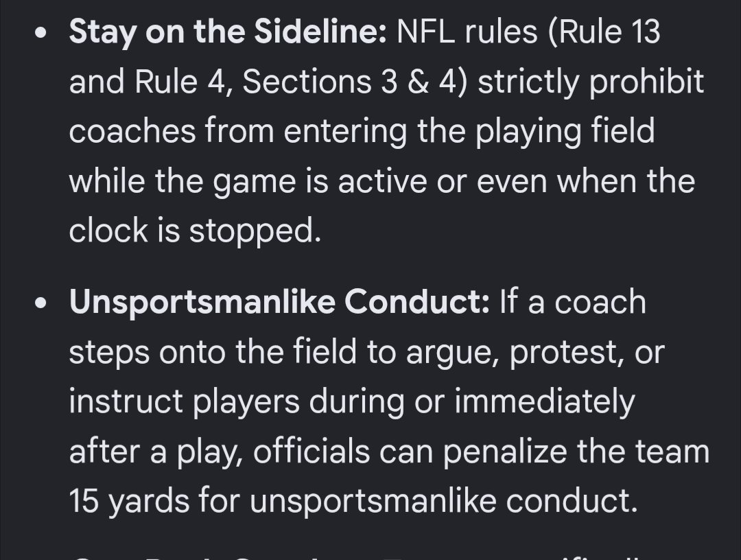Click the phrase 'penalize the team'

click(576, 452)
